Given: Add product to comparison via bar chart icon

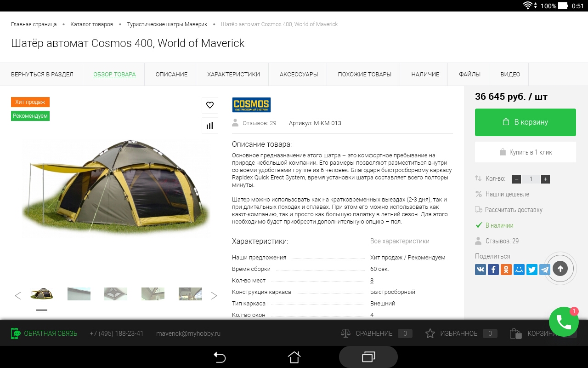Looking at the screenshot, I should [210, 126].
